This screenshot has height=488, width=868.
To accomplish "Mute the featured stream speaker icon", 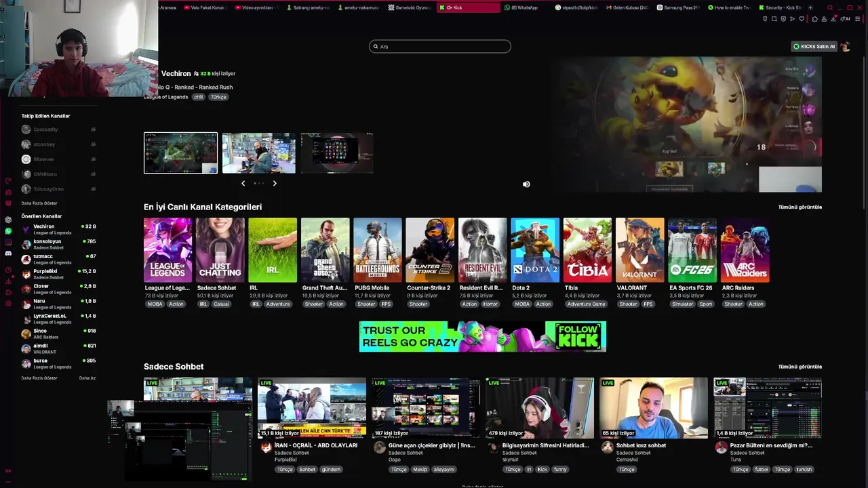I will click(526, 184).
